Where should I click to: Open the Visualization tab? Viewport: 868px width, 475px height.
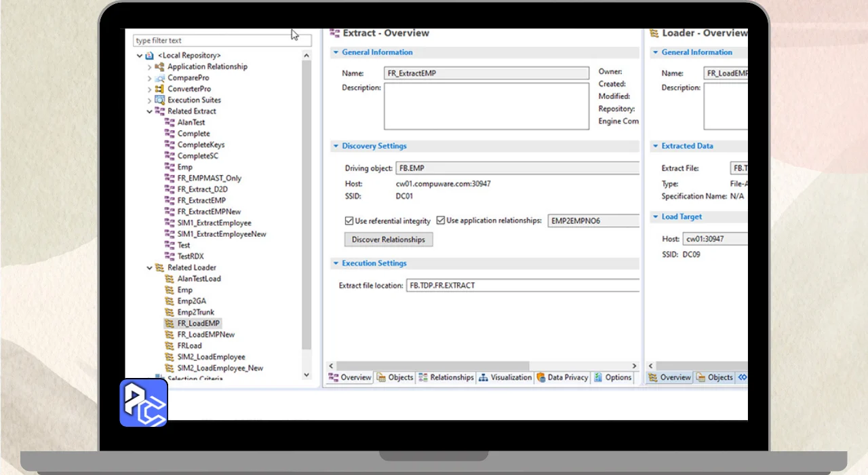pos(505,378)
